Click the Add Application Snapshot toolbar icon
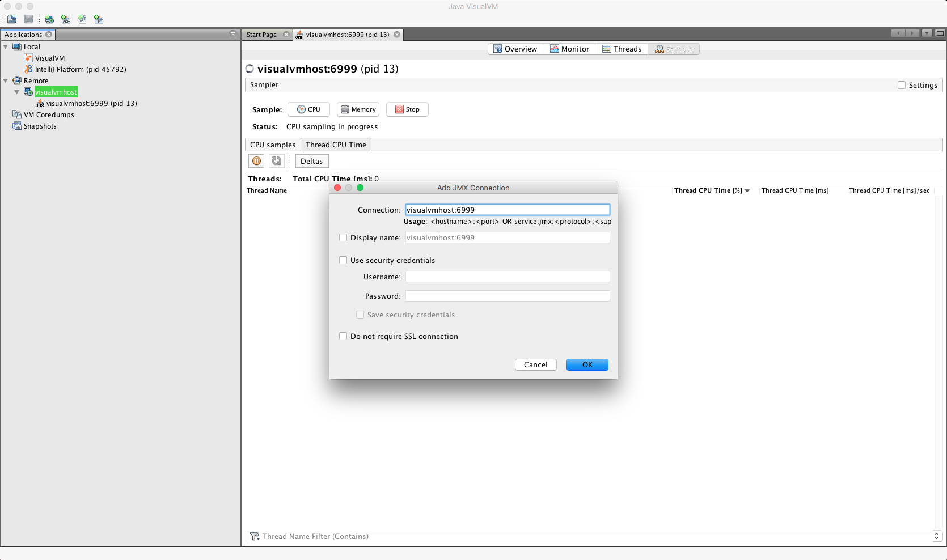The image size is (947, 560). pyautogui.click(x=99, y=19)
